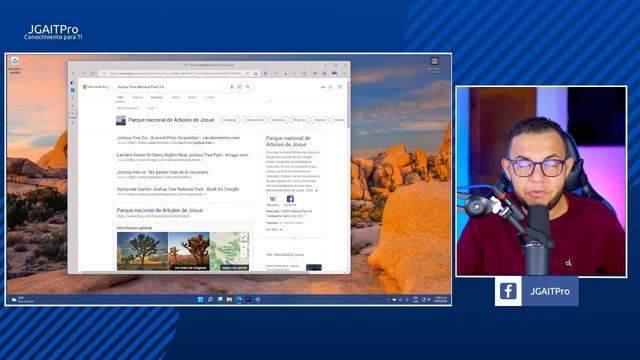The image size is (640, 360).
Task: Select the fourth Bing search category tab
Action: (176, 98)
